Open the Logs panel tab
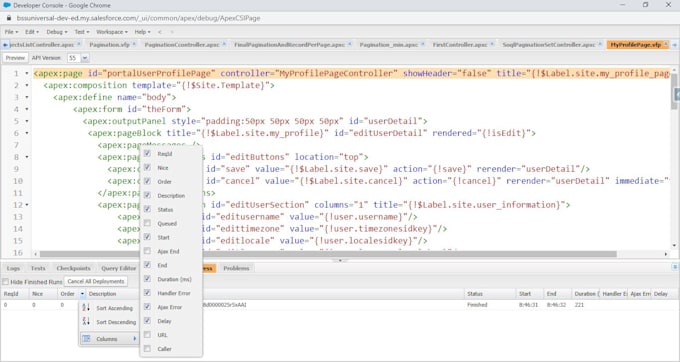Screen dimensions: 680x362 [x=13, y=268]
